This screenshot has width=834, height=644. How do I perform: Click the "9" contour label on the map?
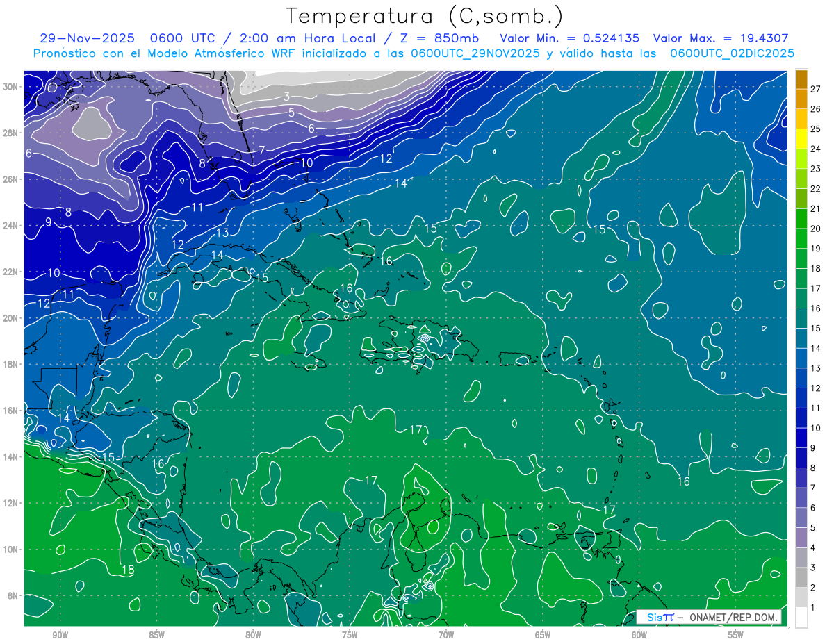[x=49, y=222]
